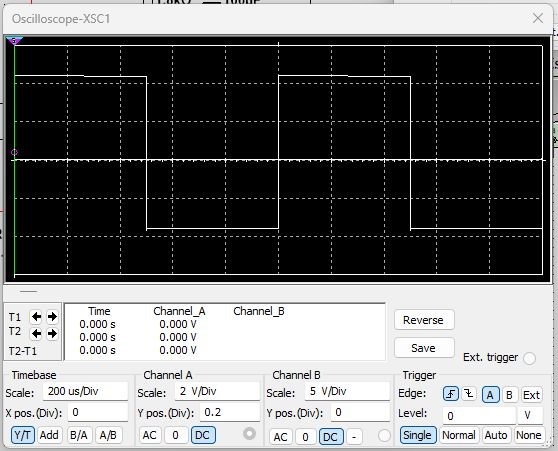
Task: Click the Time column header
Action: point(99,311)
